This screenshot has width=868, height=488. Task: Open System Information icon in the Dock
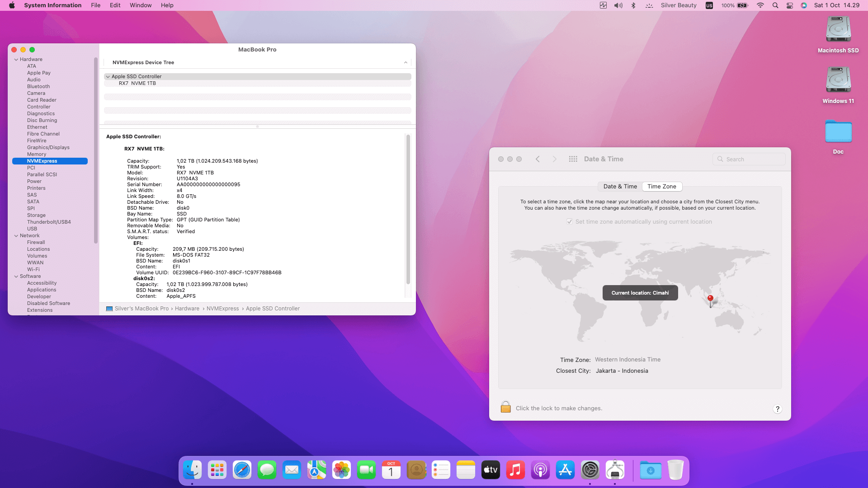tap(615, 470)
